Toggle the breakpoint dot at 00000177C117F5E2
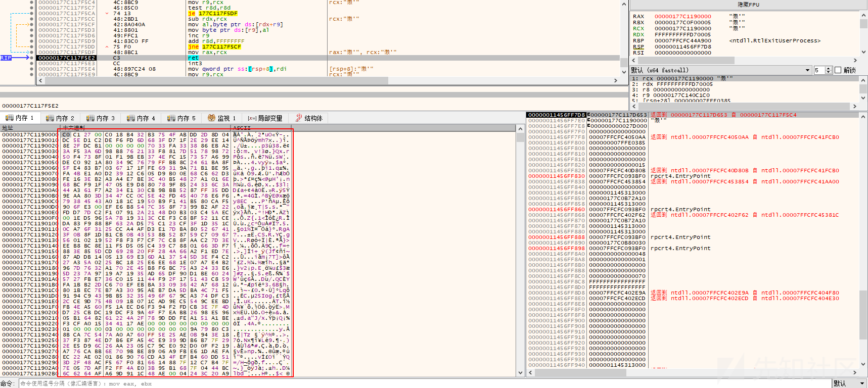The image size is (868, 388). coord(32,58)
